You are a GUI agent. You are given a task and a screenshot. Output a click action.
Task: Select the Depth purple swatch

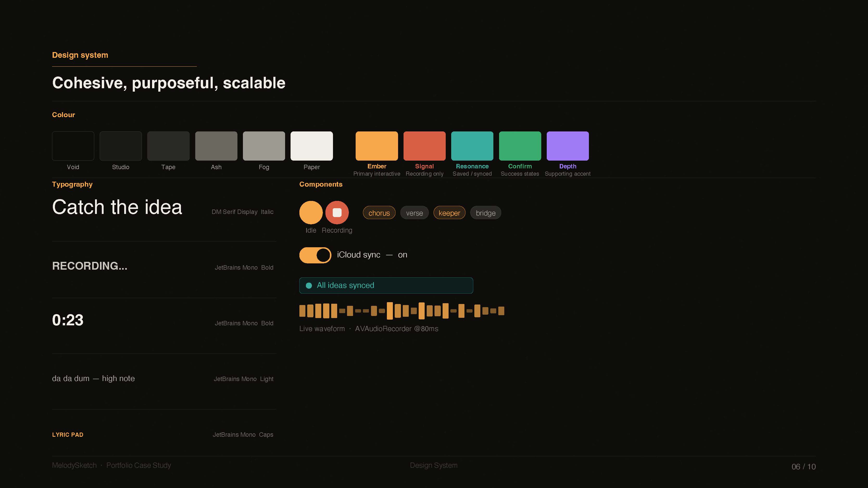point(568,146)
